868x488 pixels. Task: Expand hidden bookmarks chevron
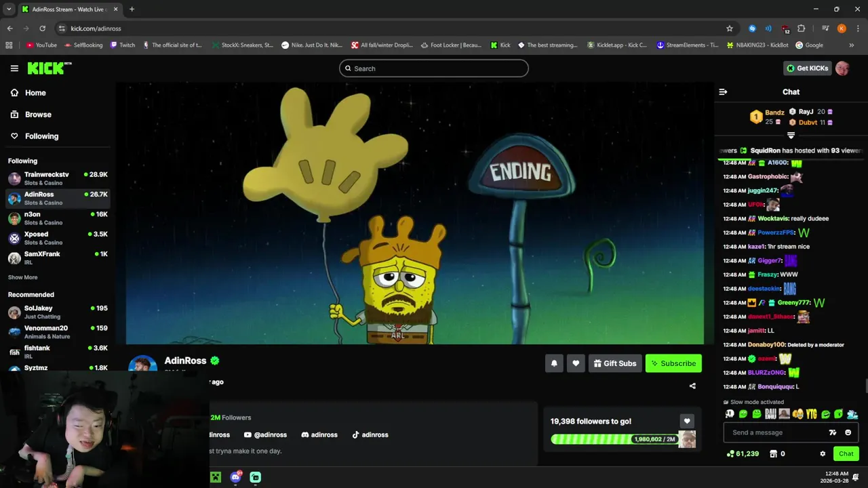[851, 45]
